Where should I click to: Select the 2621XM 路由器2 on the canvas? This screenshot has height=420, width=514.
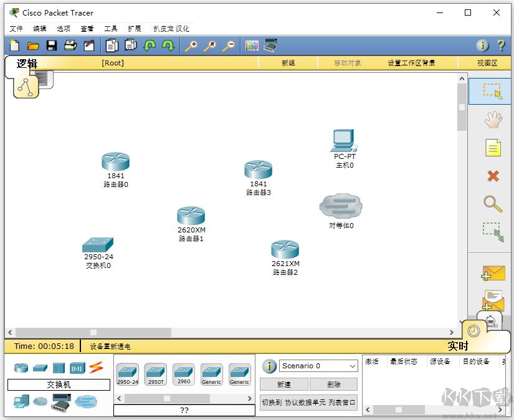click(x=285, y=249)
